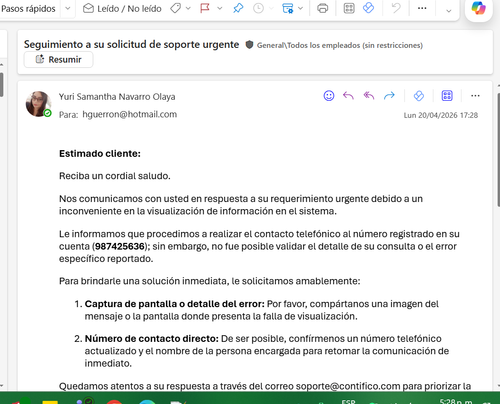Click sender's profile photo
Screen dimensions: 500x404
[x=38, y=104]
